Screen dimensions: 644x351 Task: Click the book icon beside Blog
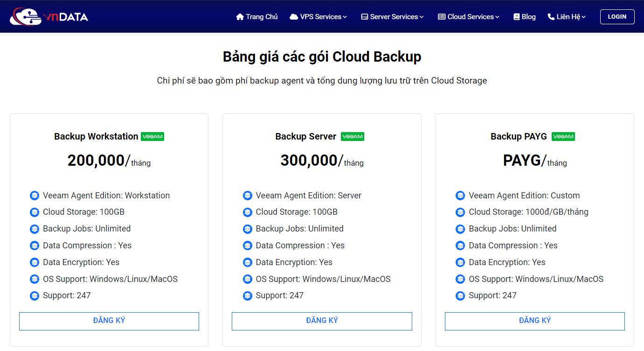pyautogui.click(x=517, y=17)
